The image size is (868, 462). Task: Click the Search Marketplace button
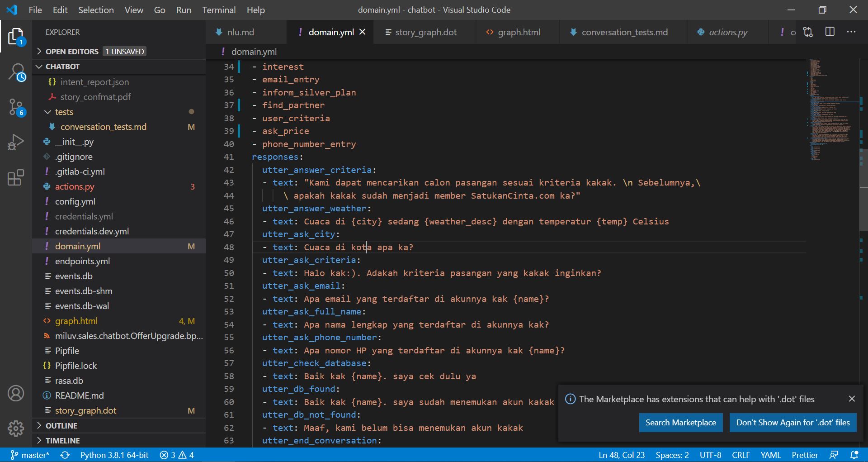point(680,422)
